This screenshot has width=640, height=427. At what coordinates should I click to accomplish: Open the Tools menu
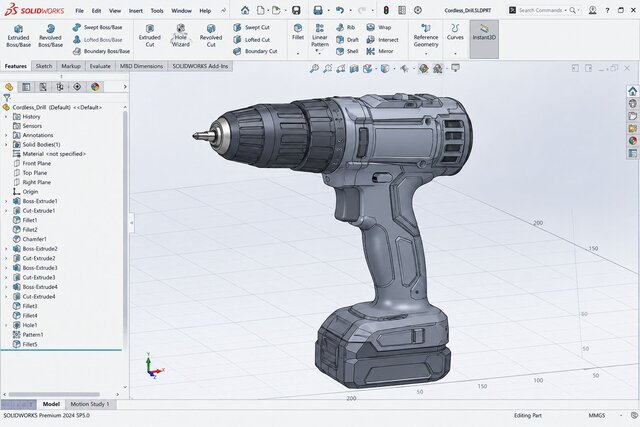coord(157,11)
